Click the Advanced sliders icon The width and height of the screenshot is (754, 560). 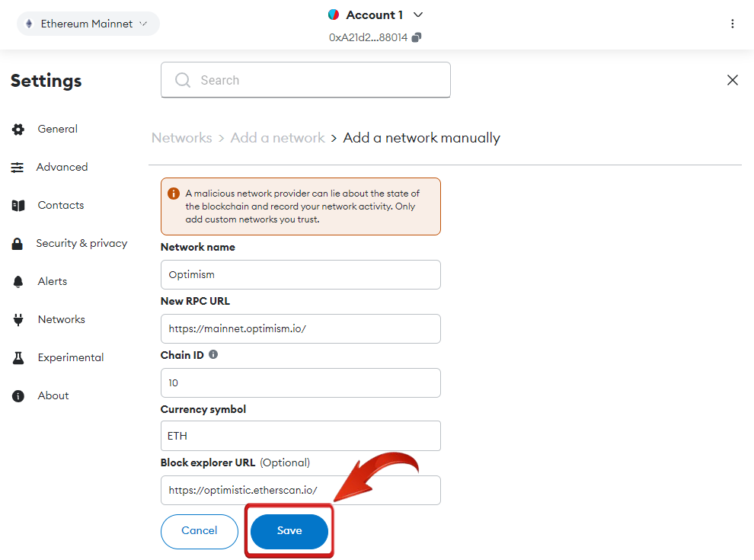tap(18, 168)
